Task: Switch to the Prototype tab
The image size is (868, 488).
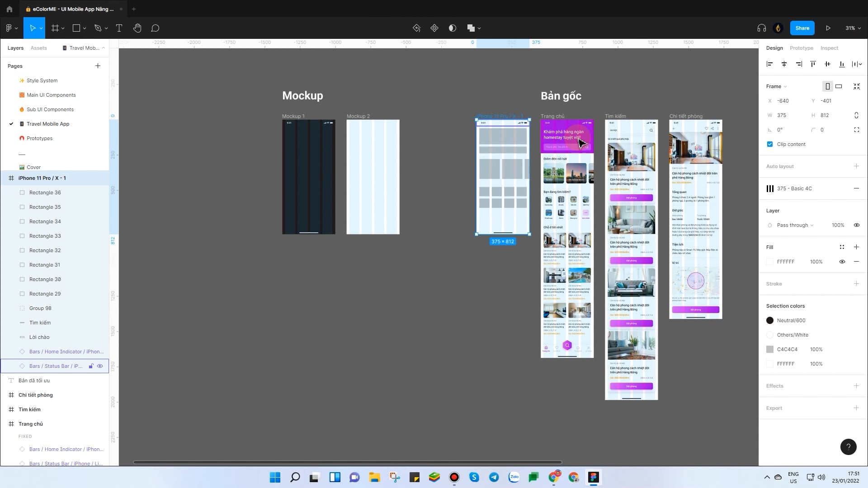Action: 801,48
